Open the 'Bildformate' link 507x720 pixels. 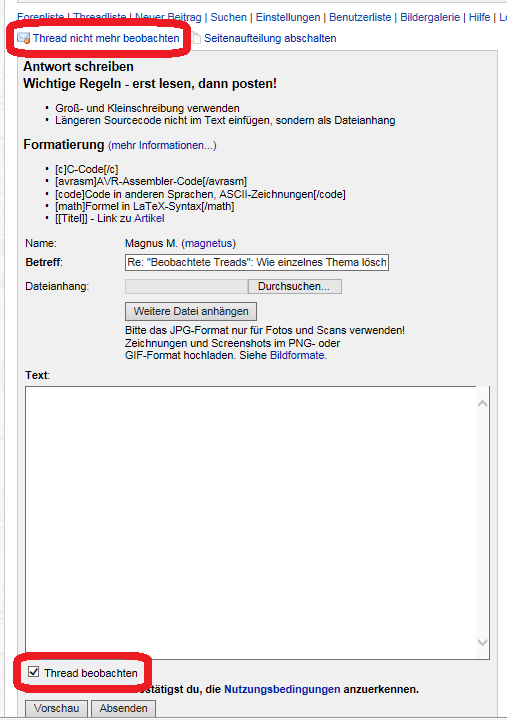point(297,355)
